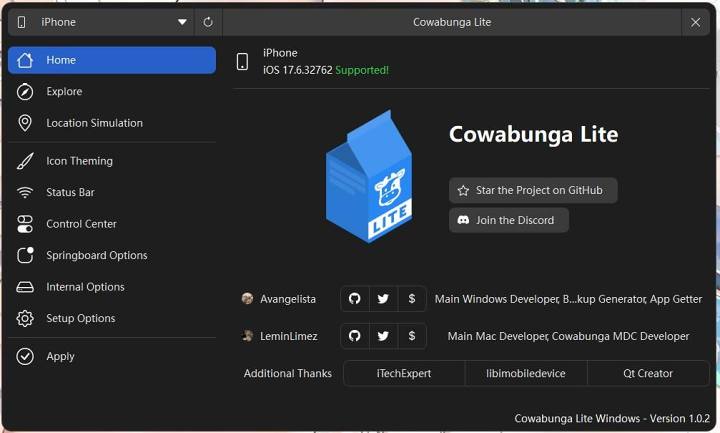Select Status Bar in sidebar
The width and height of the screenshot is (720, 433).
click(x=70, y=192)
